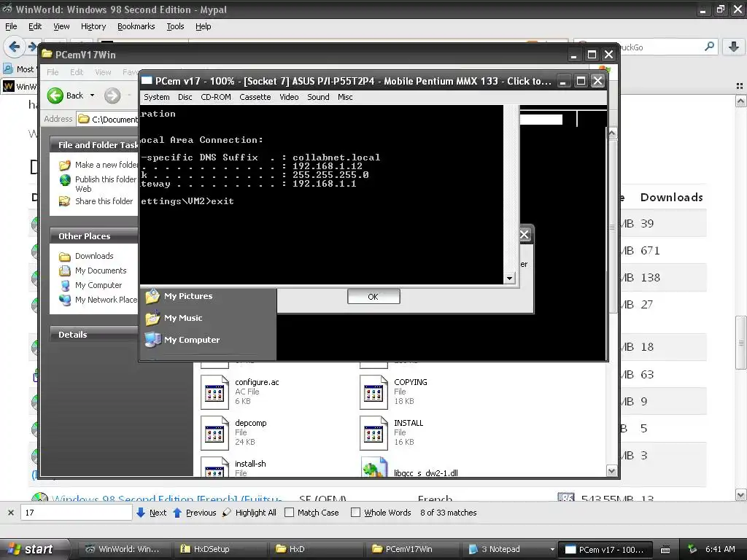Switch to PCem v17 taskbar button
The image size is (747, 560).
(605, 549)
